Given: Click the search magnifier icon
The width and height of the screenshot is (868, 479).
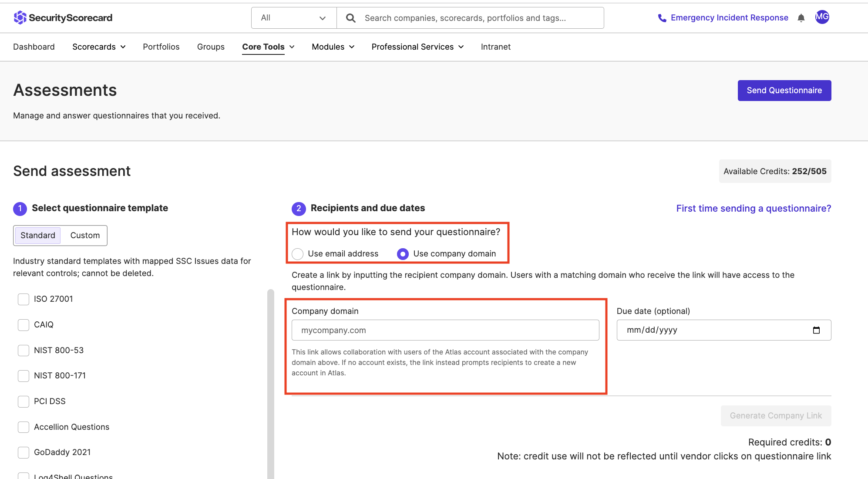Looking at the screenshot, I should coord(350,18).
